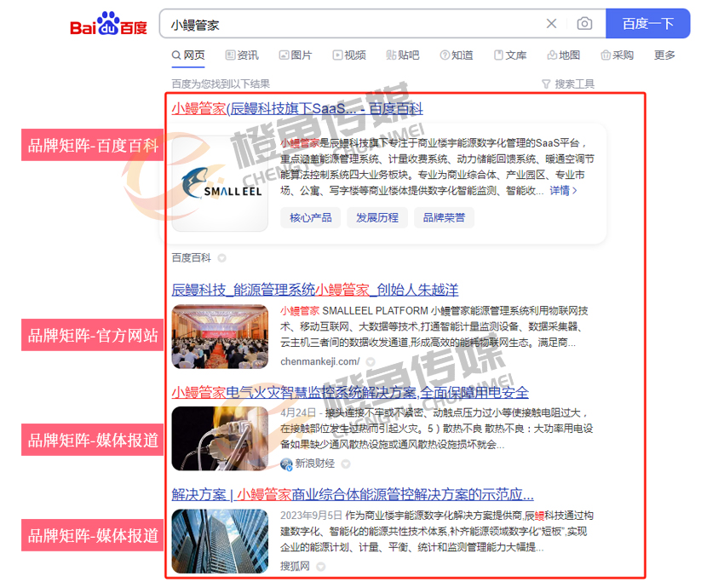Open the 地图 tab

(564, 55)
